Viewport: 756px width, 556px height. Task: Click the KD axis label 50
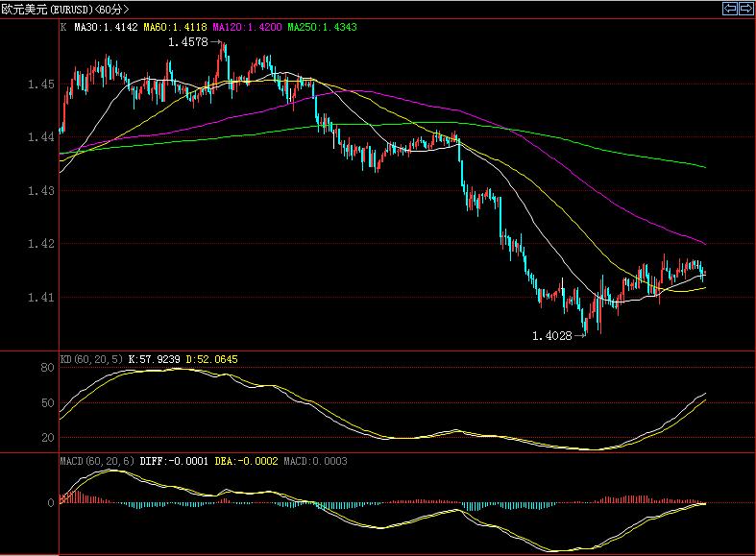coord(47,402)
